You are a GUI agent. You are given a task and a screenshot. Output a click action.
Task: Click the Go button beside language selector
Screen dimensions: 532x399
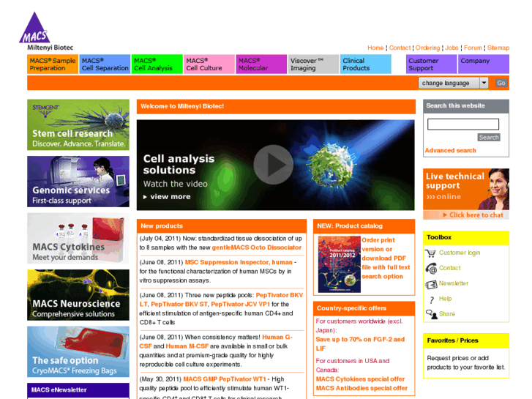501,83
